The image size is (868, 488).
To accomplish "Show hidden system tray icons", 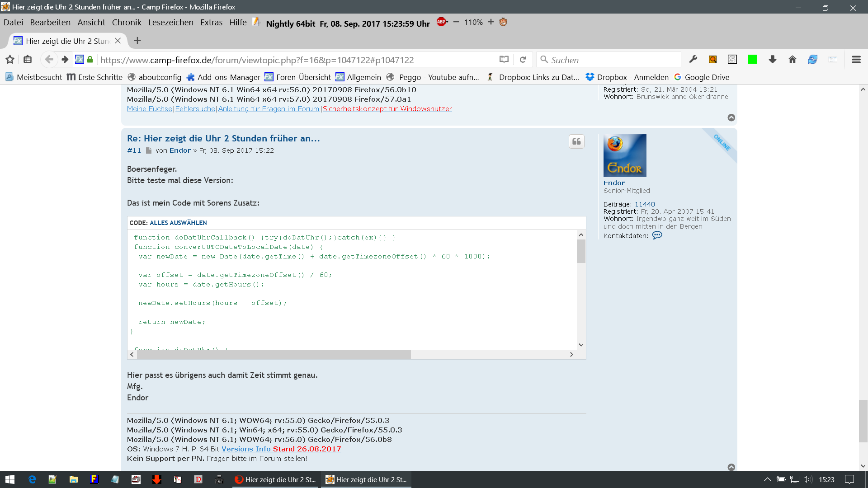I will tap(767, 479).
